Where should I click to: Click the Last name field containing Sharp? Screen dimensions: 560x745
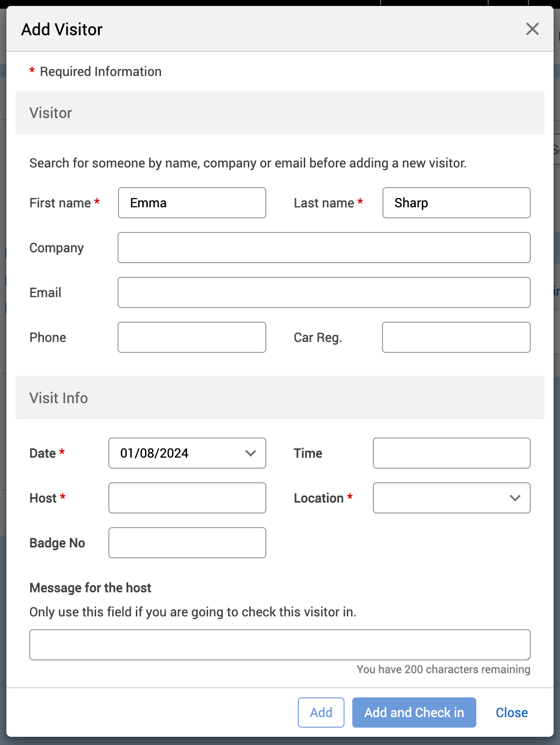point(456,203)
